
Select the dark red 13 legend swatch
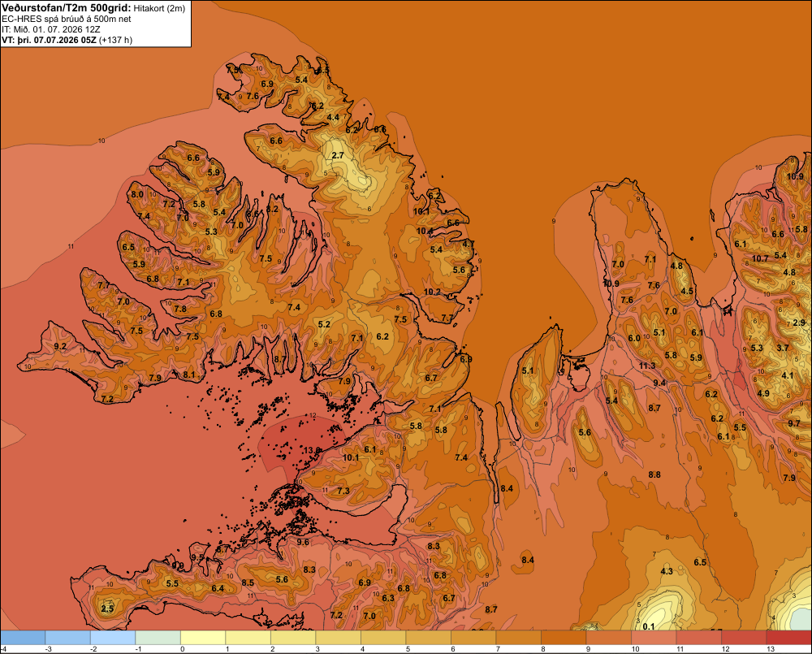click(x=788, y=638)
